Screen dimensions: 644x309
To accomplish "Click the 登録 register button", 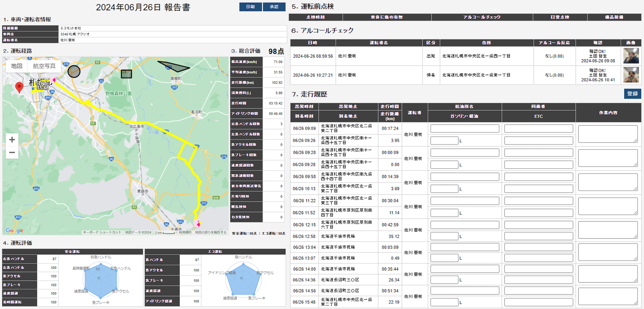I will [x=632, y=94].
